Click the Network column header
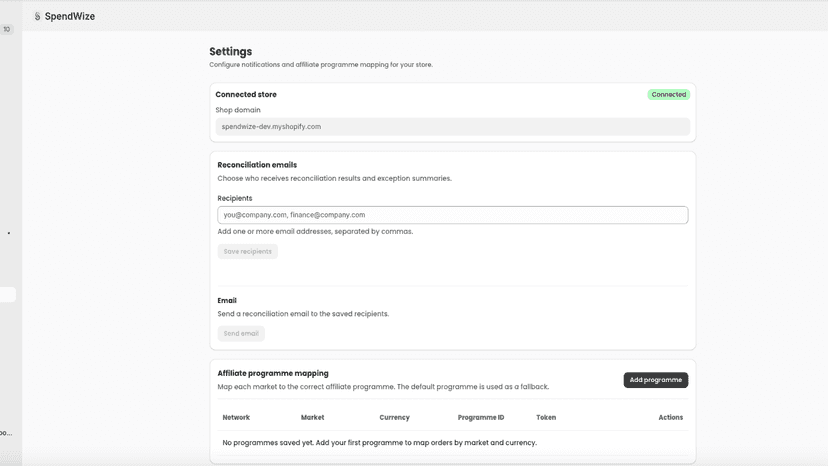The width and height of the screenshot is (828, 466). pos(236,417)
